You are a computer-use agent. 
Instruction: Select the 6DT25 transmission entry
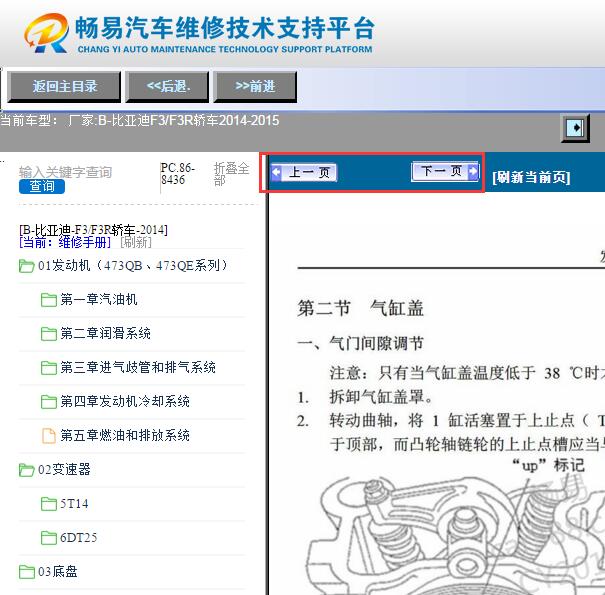click(x=78, y=538)
